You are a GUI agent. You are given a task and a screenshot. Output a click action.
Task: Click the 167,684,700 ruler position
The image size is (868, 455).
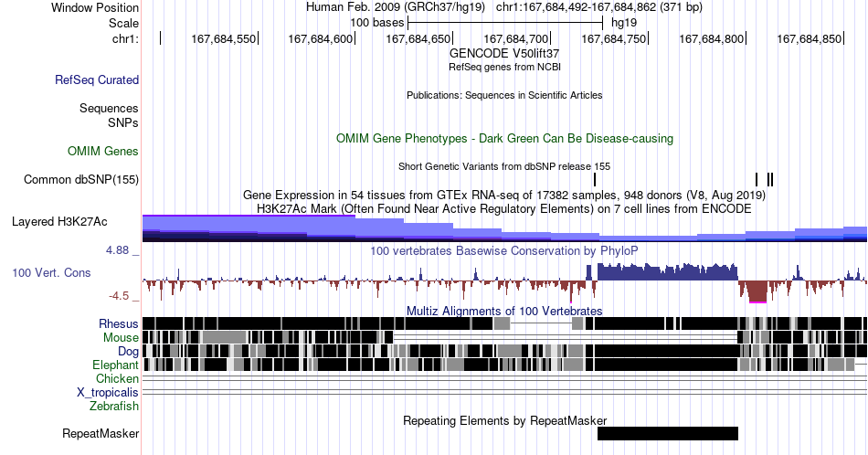click(x=516, y=38)
